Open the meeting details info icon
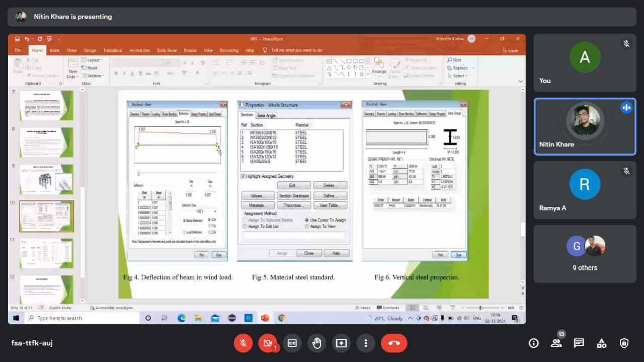This screenshot has height=362, width=644. 534,343
